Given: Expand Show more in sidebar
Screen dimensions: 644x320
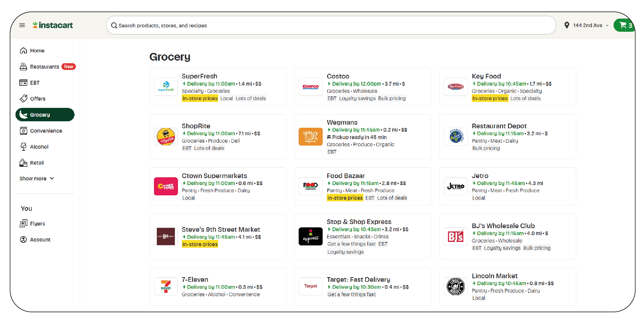Looking at the screenshot, I should point(37,179).
